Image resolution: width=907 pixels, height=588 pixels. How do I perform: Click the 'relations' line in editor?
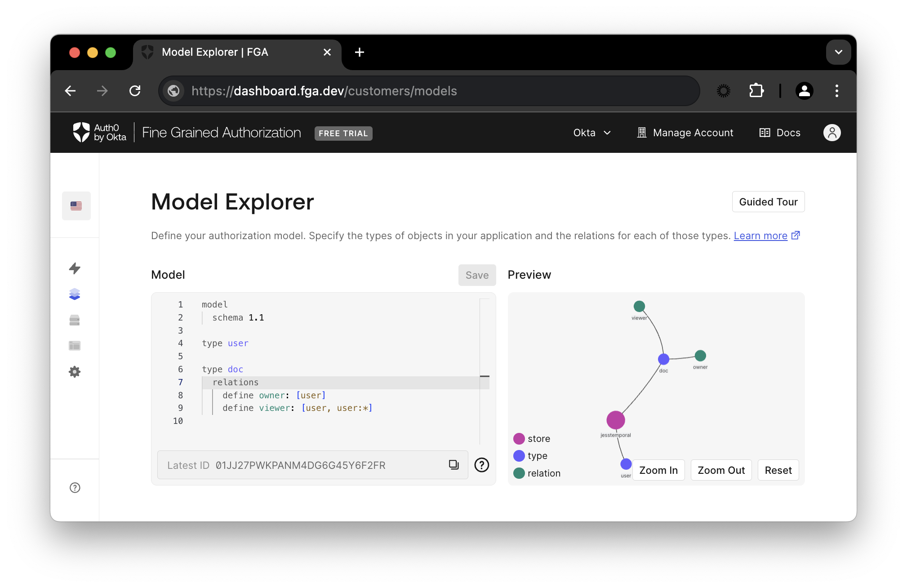click(236, 382)
